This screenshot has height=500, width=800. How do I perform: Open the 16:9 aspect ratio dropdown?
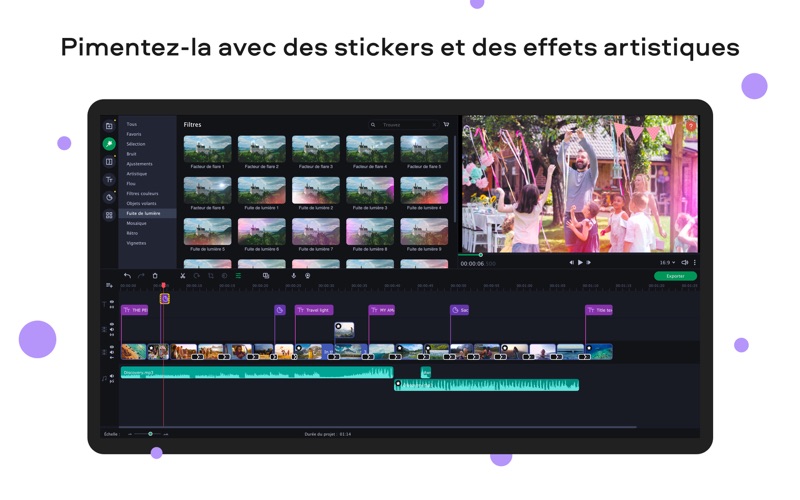coord(667,263)
